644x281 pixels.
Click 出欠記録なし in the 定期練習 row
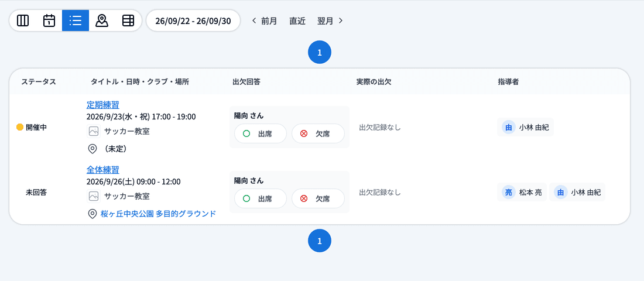pos(380,128)
